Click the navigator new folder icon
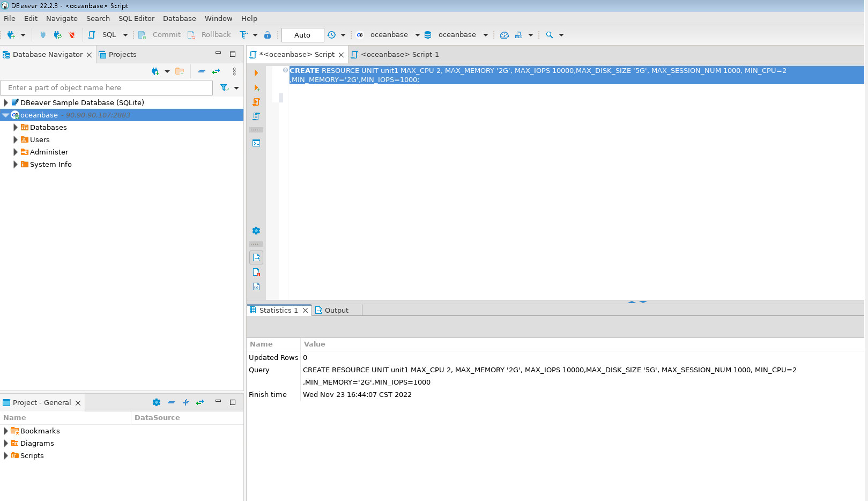Screen dimensions: 868x501 [x=180, y=71]
